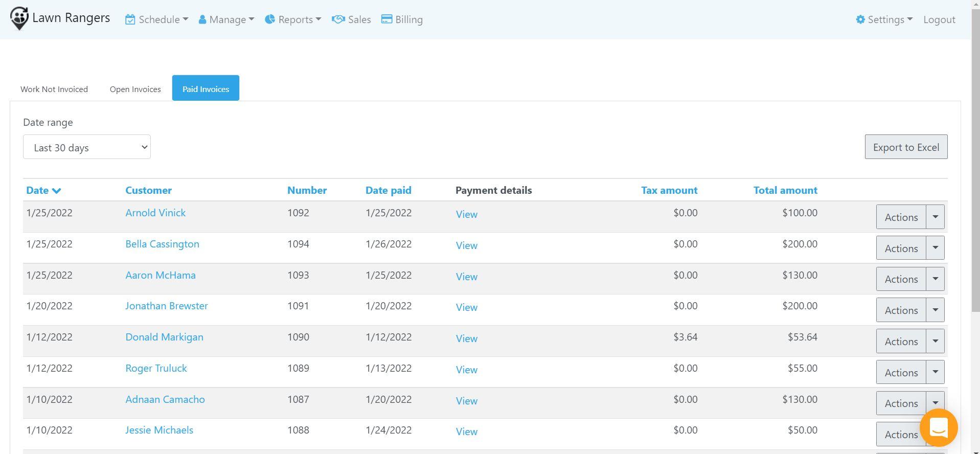
Task: Open customer Donald Markigan
Action: point(164,337)
